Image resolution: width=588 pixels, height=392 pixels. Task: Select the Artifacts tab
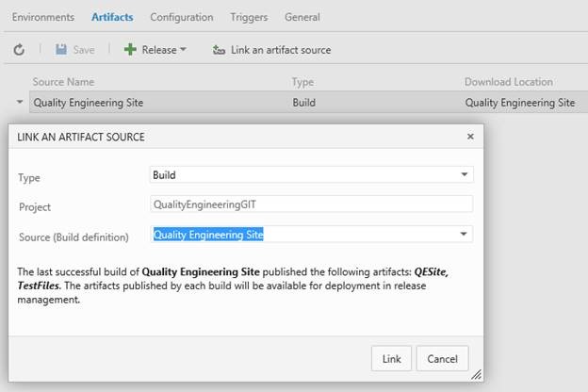112,17
